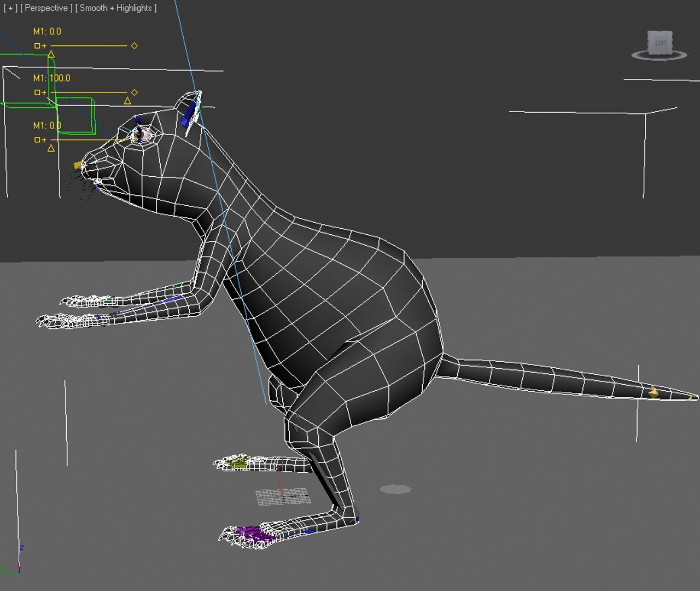The image size is (700, 591).
Task: Select the olive-green control on the rear hind foot
Action: [x=238, y=463]
